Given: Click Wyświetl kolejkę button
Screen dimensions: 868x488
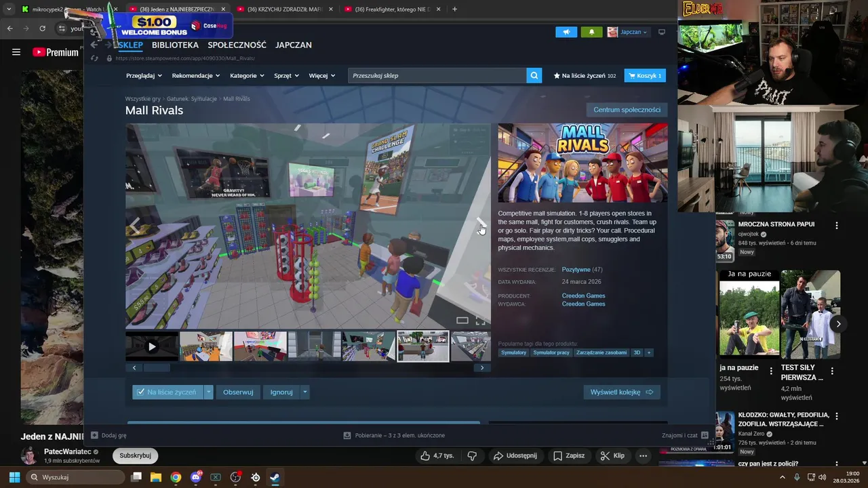Looking at the screenshot, I should (622, 392).
